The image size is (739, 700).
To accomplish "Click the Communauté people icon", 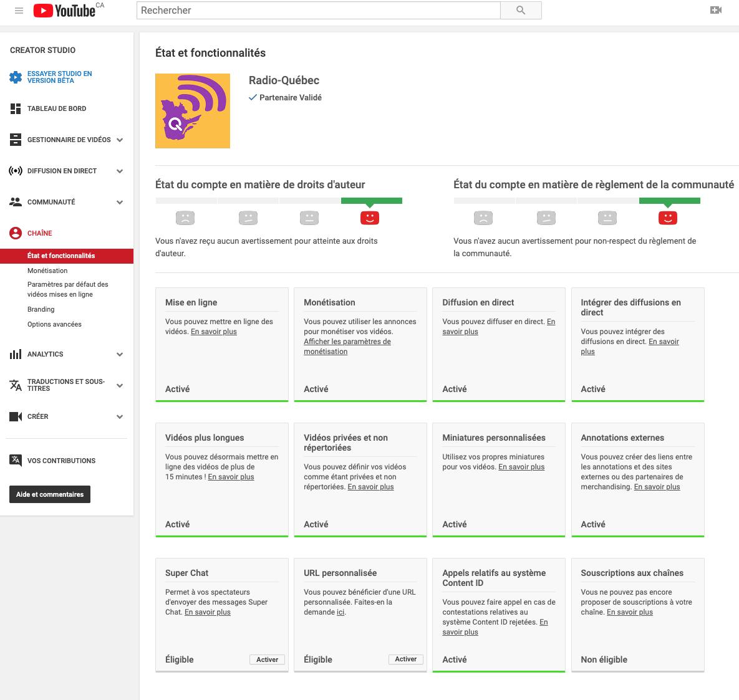I will point(16,202).
